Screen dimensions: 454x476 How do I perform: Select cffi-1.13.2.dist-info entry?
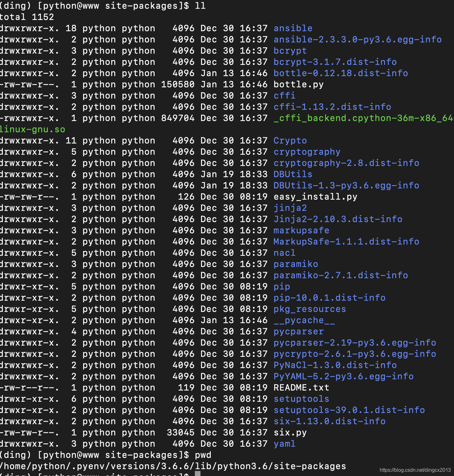(332, 107)
